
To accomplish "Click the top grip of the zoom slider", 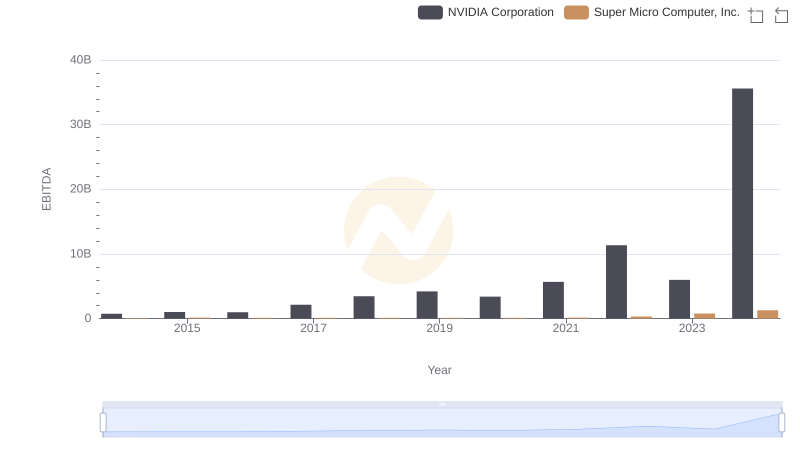I will click(x=442, y=404).
